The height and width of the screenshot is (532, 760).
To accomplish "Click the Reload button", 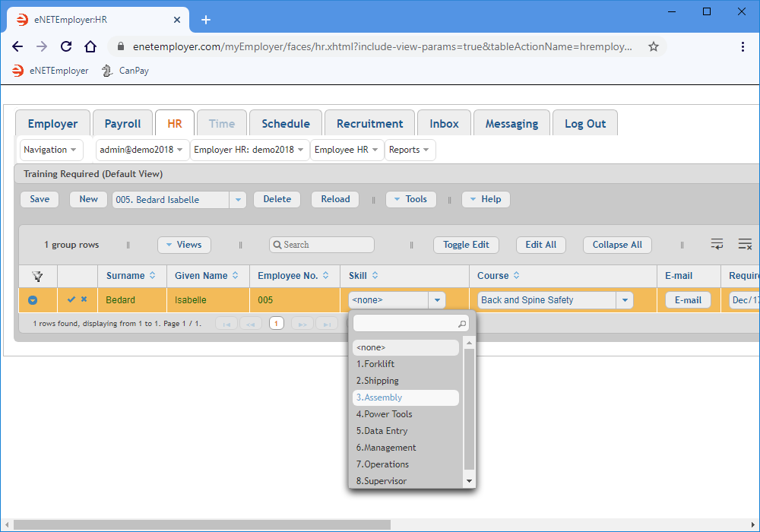I will tap(335, 199).
